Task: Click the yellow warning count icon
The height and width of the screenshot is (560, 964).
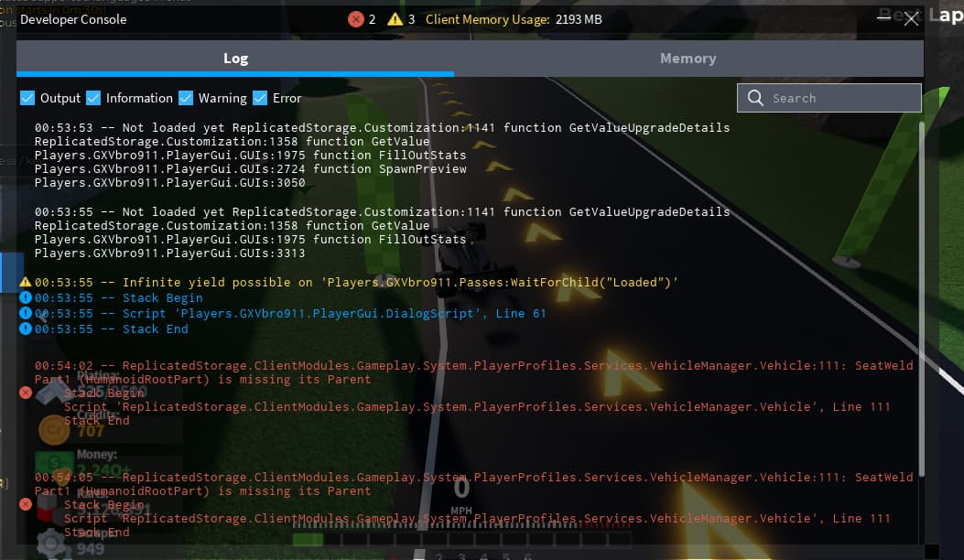Action: click(x=395, y=19)
